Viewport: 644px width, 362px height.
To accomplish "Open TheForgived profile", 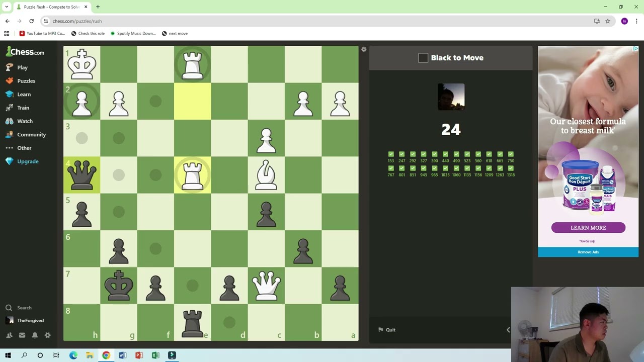I will coord(25,320).
